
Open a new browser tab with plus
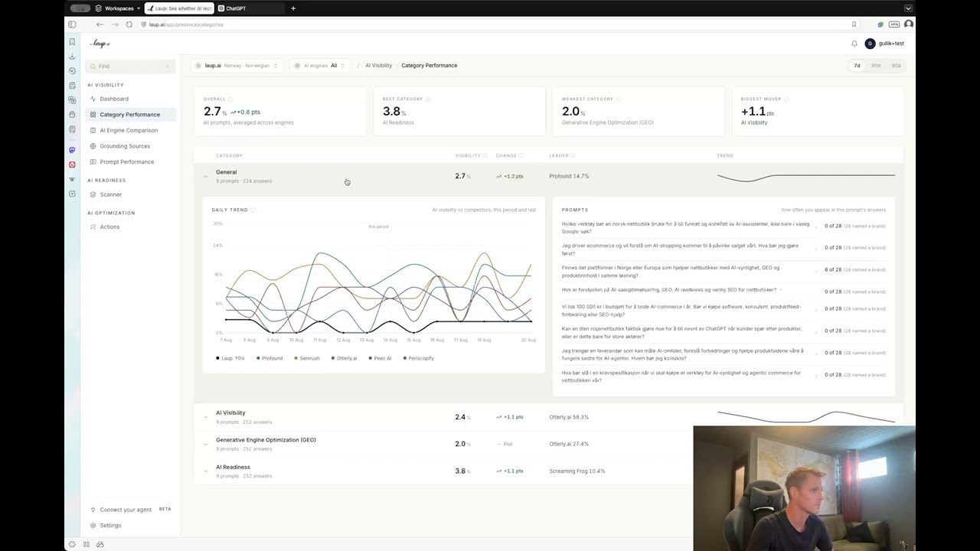(x=293, y=8)
